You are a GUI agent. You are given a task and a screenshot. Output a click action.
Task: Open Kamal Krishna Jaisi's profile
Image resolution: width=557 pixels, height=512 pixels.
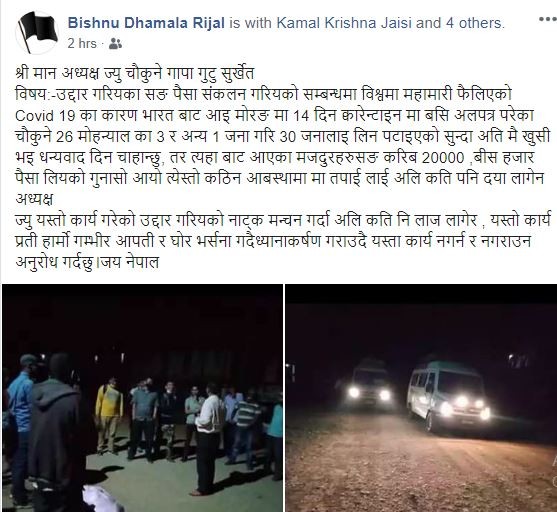coord(344,23)
